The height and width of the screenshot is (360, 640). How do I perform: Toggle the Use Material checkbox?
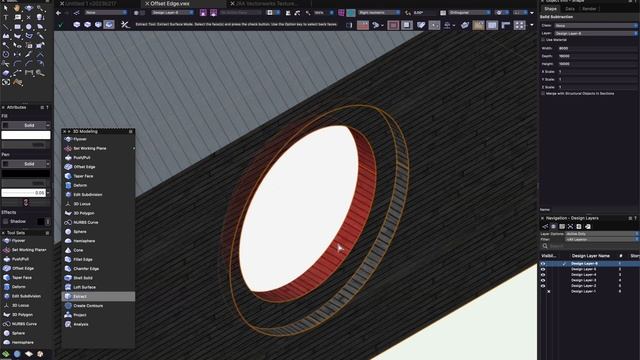[543, 40]
